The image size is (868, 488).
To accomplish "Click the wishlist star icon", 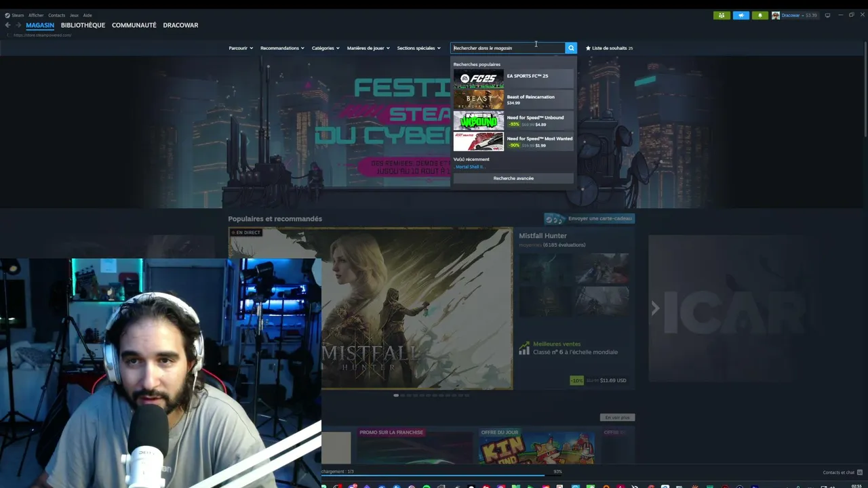I will point(588,48).
